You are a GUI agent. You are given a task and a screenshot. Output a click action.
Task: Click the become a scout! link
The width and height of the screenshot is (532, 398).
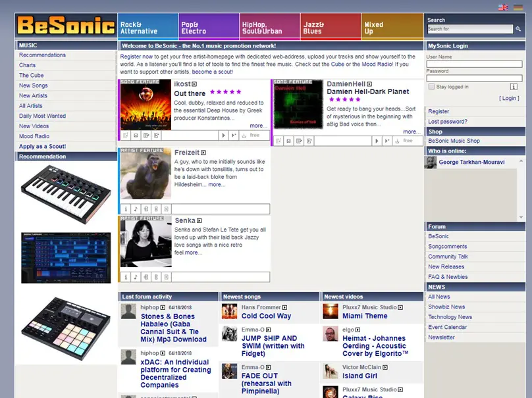[x=213, y=72]
